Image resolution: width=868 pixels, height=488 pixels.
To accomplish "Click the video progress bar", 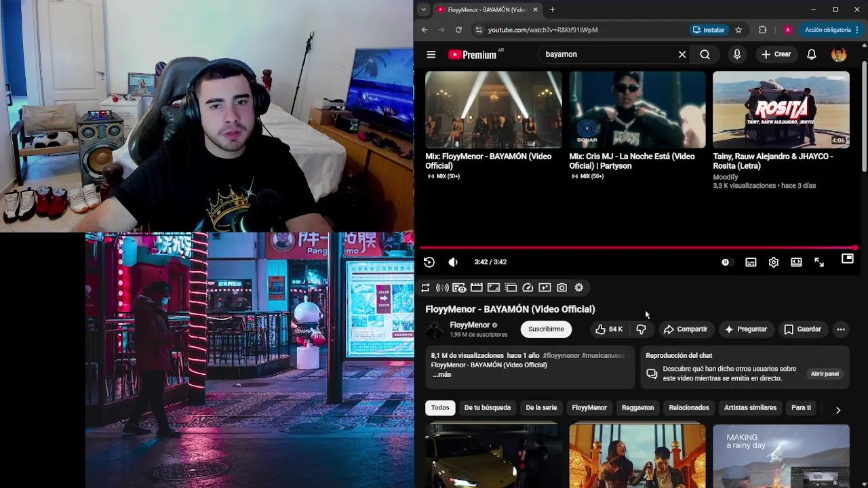I will point(637,247).
